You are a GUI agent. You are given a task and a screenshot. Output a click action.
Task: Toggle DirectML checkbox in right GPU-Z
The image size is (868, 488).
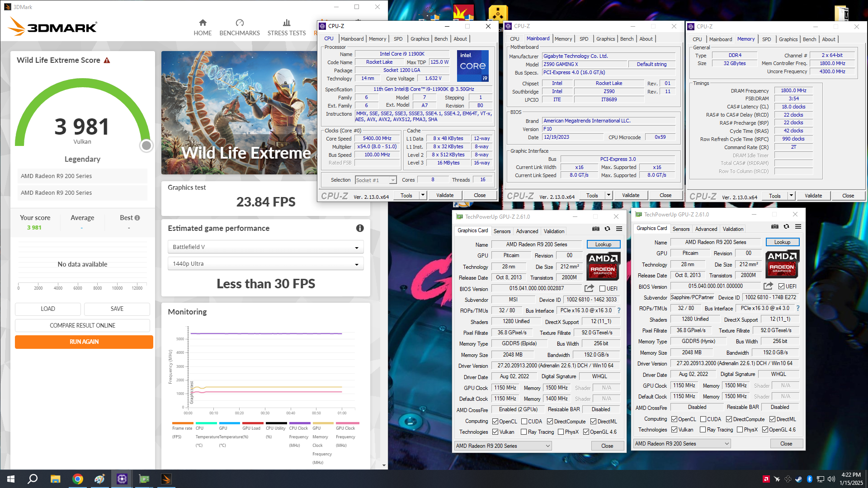pos(773,419)
